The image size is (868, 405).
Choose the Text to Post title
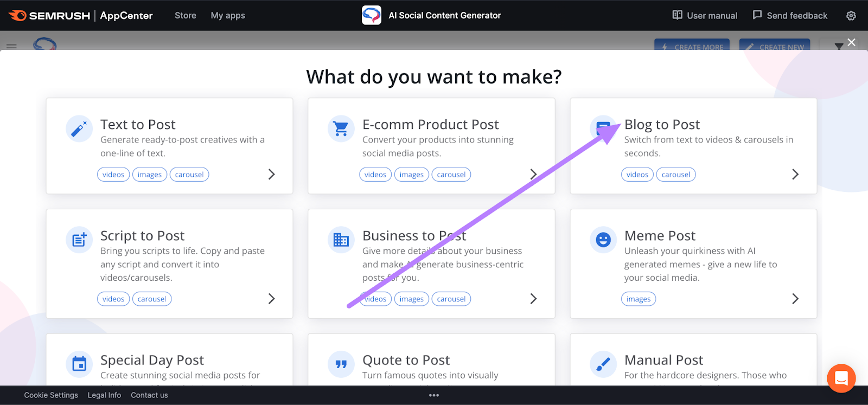(x=138, y=125)
